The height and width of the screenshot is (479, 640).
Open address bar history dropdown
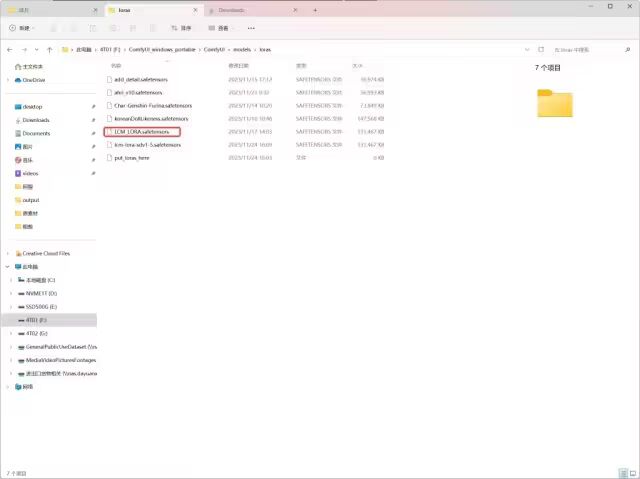click(x=527, y=50)
